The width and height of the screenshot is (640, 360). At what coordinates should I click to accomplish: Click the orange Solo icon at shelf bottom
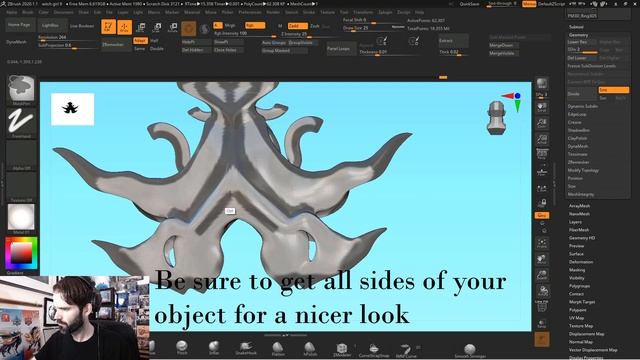click(x=542, y=340)
